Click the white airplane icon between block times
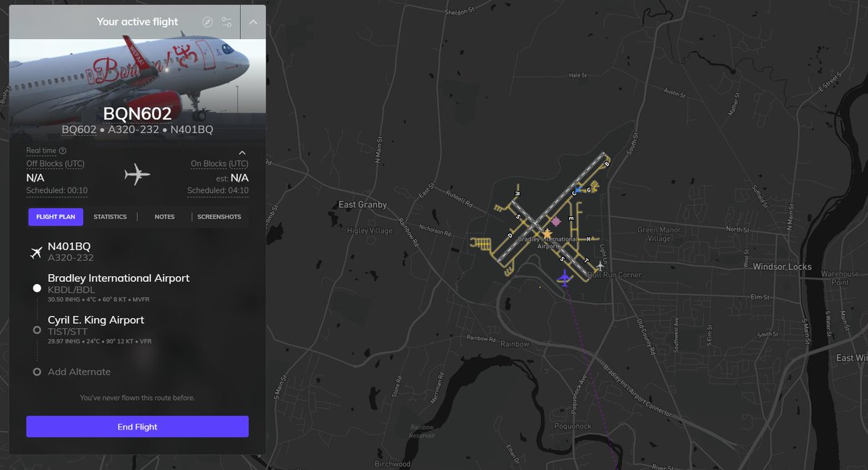 point(137,174)
